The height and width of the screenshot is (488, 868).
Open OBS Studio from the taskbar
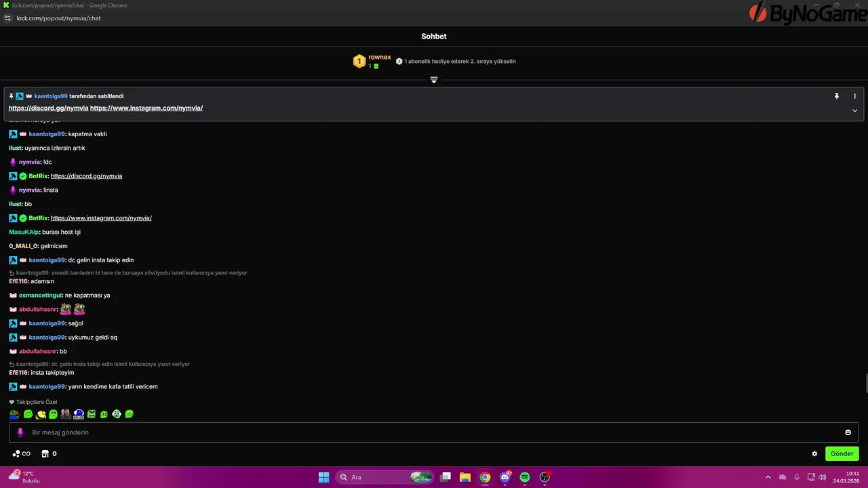(x=545, y=477)
